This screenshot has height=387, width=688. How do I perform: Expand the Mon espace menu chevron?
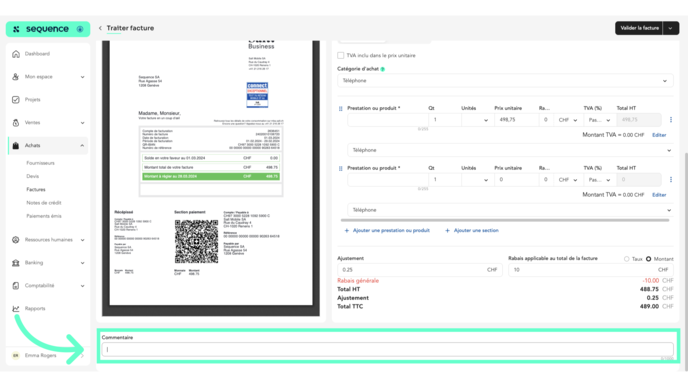(82, 77)
